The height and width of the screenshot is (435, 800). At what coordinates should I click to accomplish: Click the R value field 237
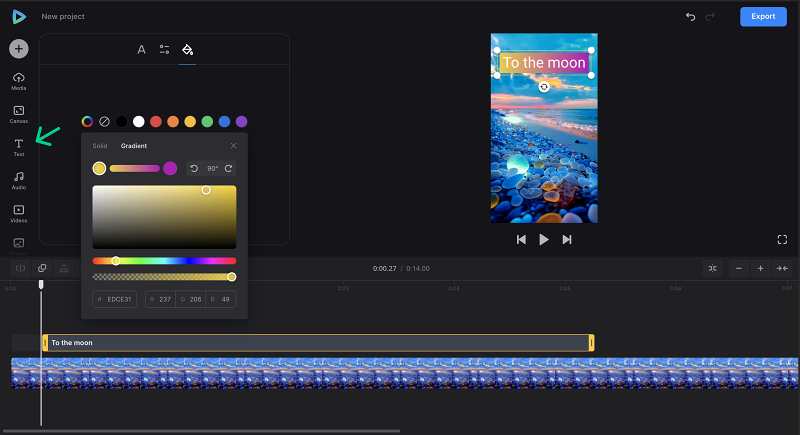click(160, 299)
